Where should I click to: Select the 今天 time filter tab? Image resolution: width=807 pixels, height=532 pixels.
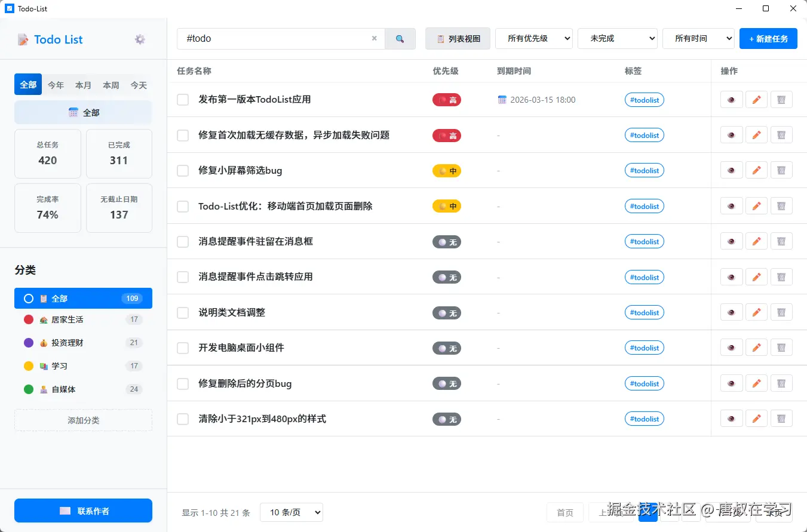(138, 85)
